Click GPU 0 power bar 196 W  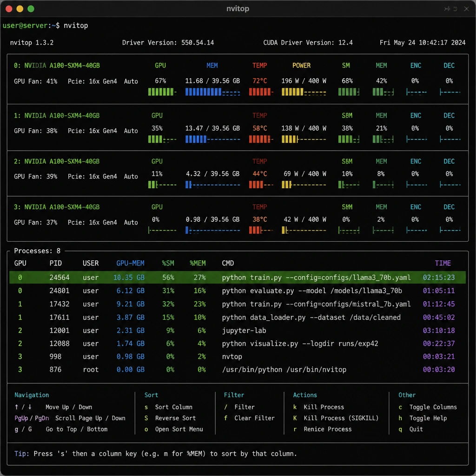coord(304,92)
